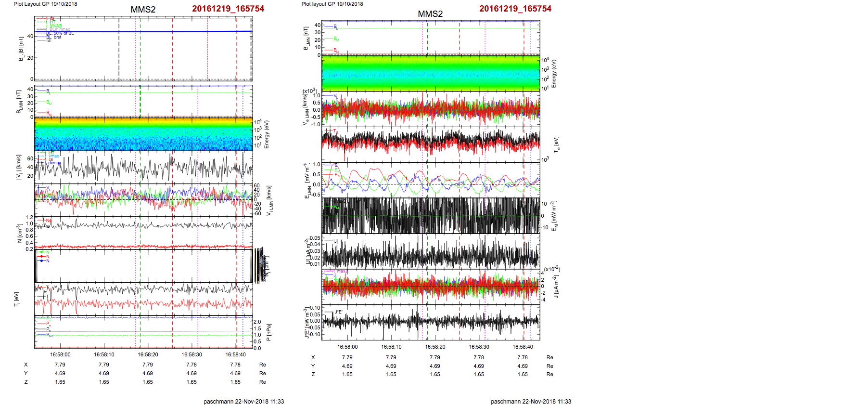Viewport: 868px width, 405px height.
Task: Click the MMS2 heading above right plot
Action: [x=430, y=14]
